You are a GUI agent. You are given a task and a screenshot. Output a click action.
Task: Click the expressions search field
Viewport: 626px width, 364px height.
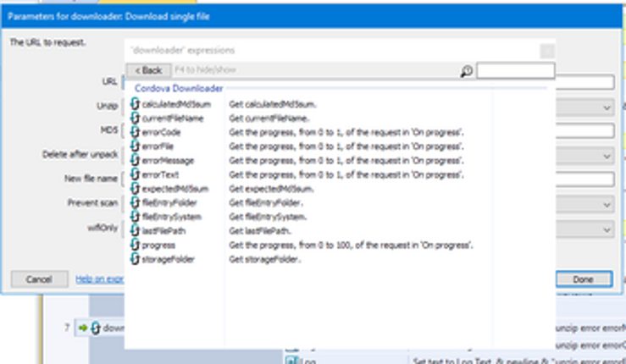515,70
